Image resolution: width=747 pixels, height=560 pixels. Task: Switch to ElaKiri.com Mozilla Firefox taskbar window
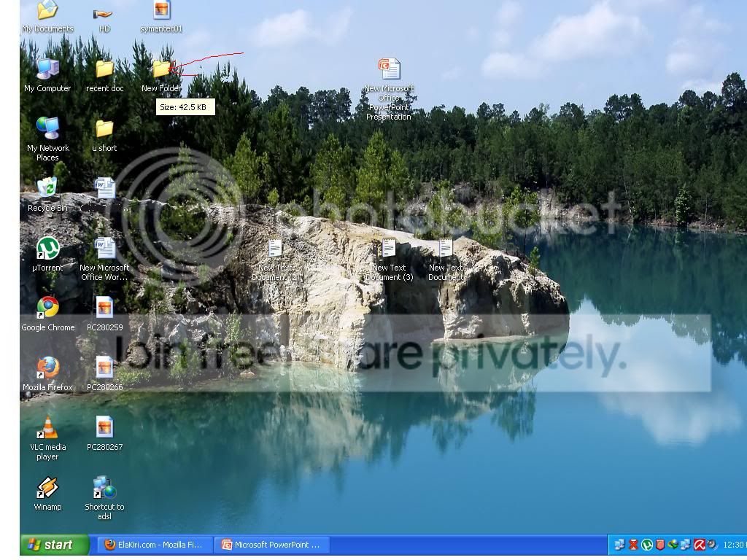point(155,545)
